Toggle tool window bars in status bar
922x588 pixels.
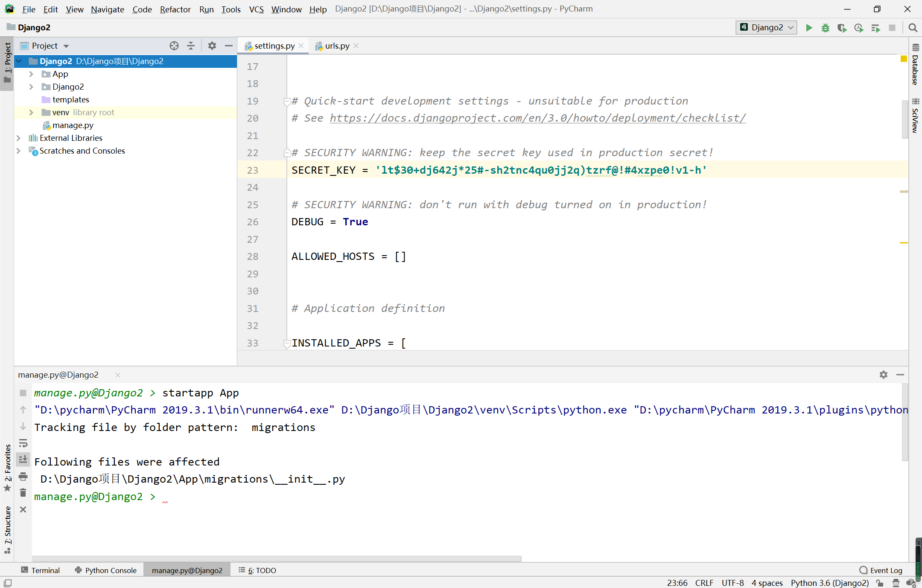coord(8,583)
